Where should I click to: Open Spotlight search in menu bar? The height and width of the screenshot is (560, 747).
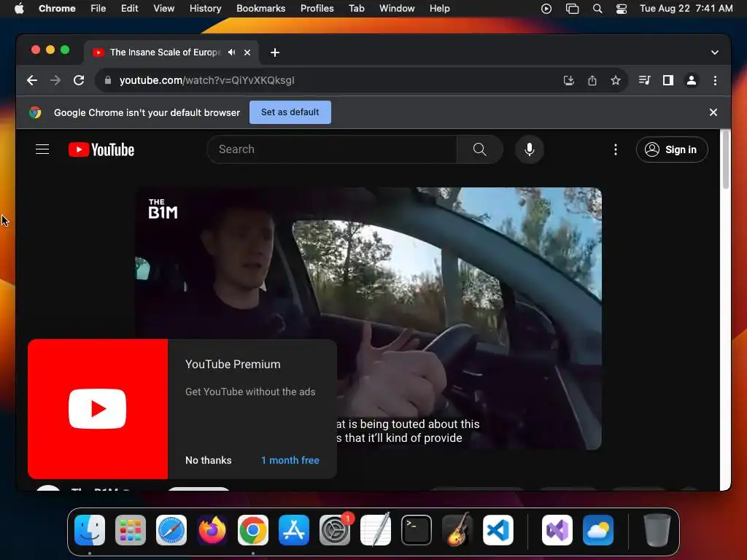[x=597, y=9]
